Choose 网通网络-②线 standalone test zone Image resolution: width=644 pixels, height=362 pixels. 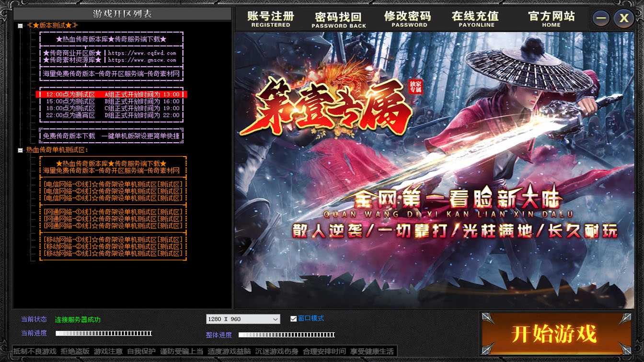(113, 219)
